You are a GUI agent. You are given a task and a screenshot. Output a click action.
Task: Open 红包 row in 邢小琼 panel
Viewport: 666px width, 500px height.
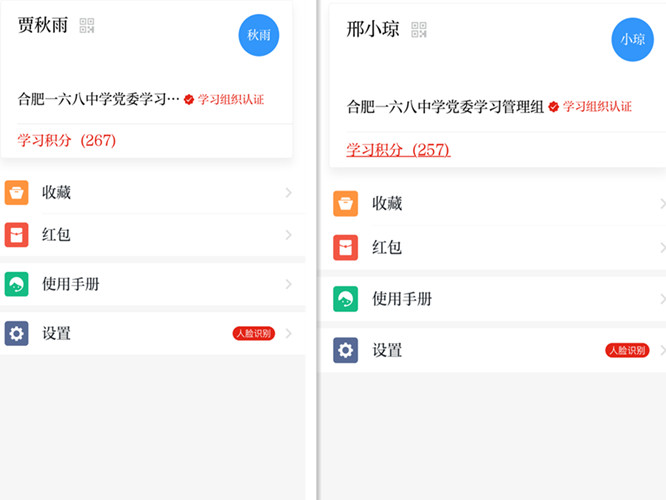click(x=492, y=247)
